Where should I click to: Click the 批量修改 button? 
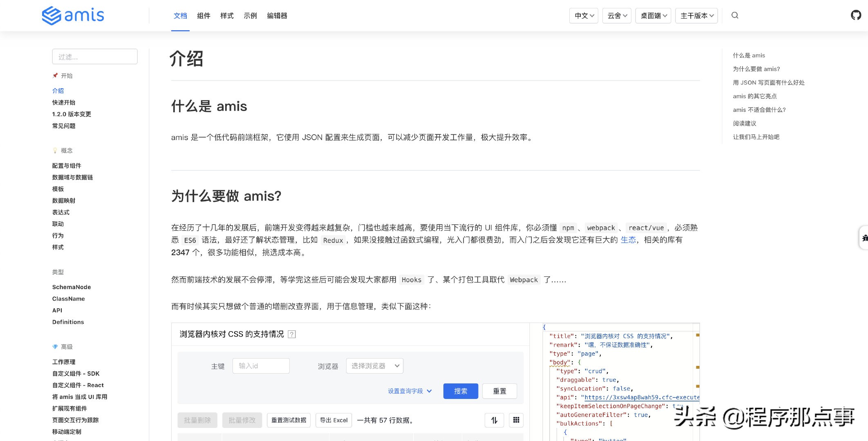coord(242,420)
